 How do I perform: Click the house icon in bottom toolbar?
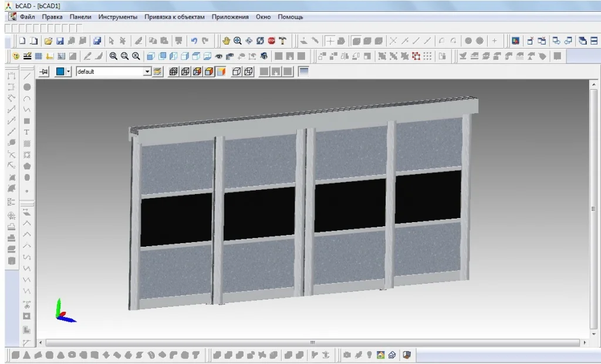click(380, 355)
